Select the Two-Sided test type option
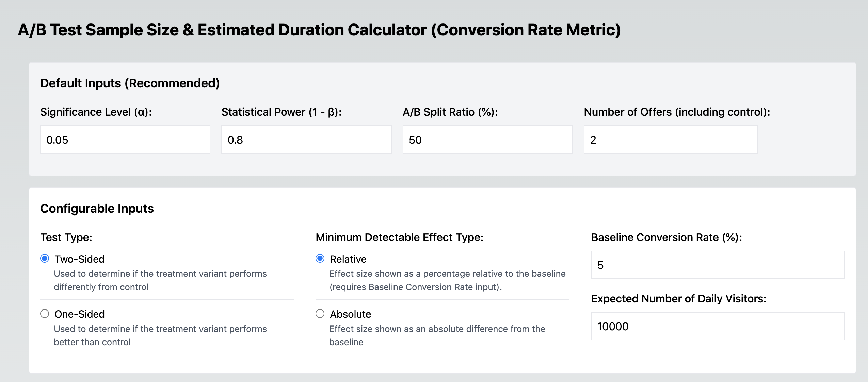Screen dimensions: 868x382 [x=46, y=259]
